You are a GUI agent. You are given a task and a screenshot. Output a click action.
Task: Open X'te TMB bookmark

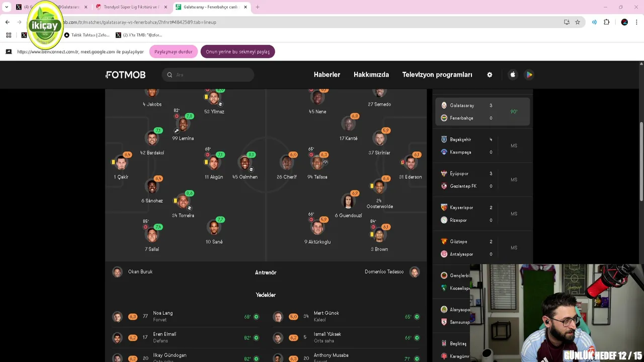point(139,35)
